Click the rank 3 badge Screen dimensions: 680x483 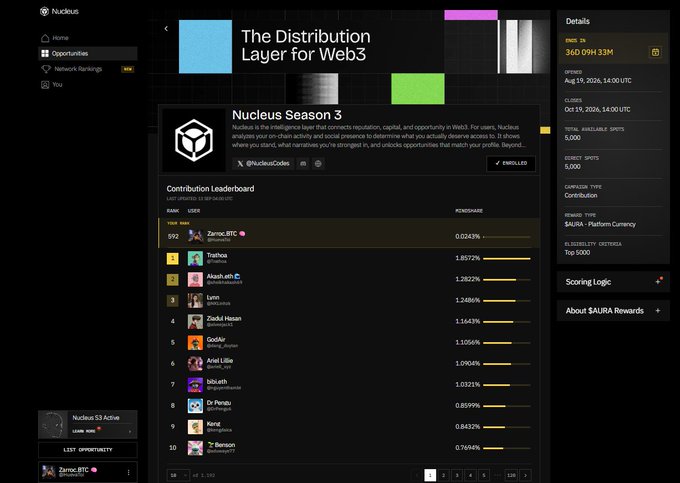point(173,300)
